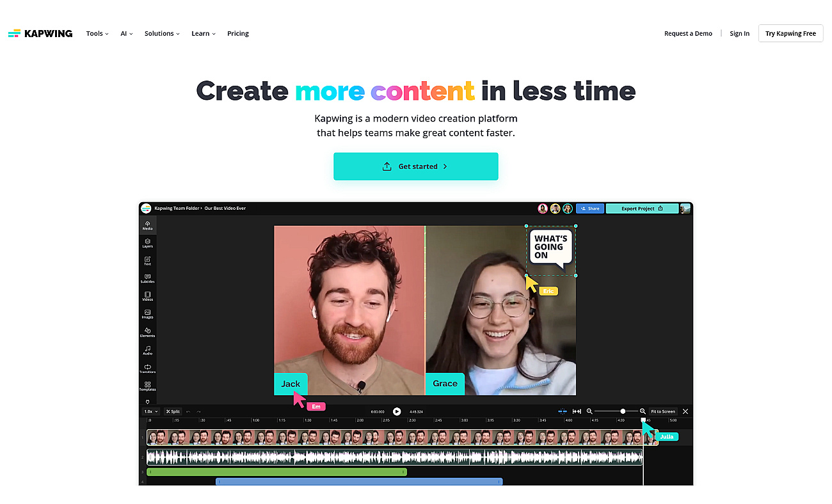Open the Templates panel in the sidebar
The height and width of the screenshot is (504, 832).
click(147, 386)
